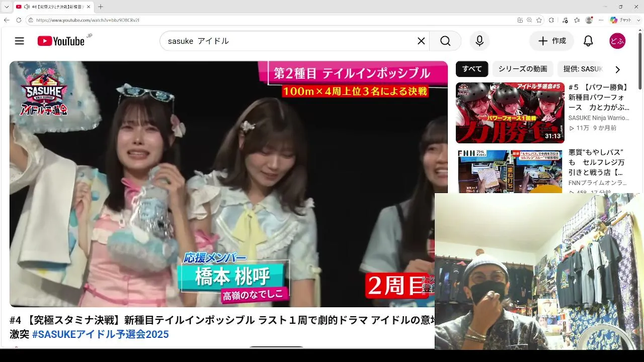
Task: Open the browser tab list dropdown
Action: [7, 7]
